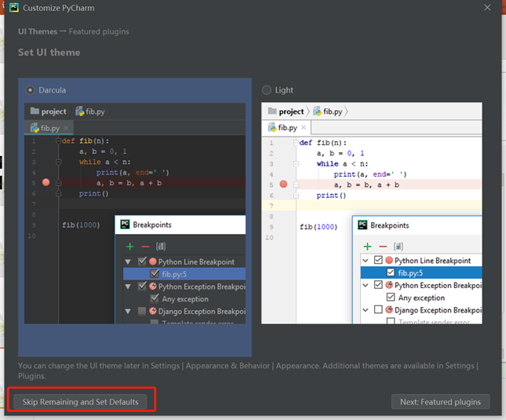Click fold marker beside while loop in Light

296,163
